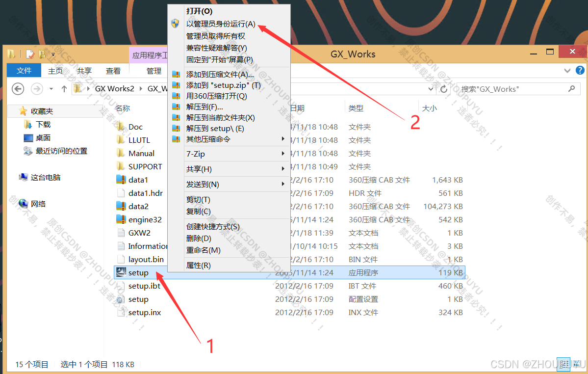Click the Manual folder icon
The image size is (588, 374).
[x=120, y=153]
